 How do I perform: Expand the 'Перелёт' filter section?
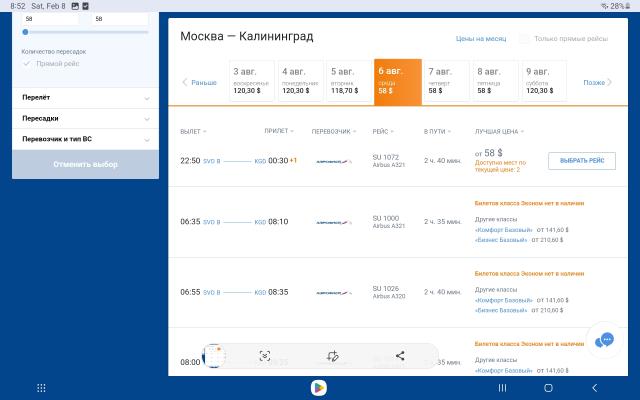point(84,98)
